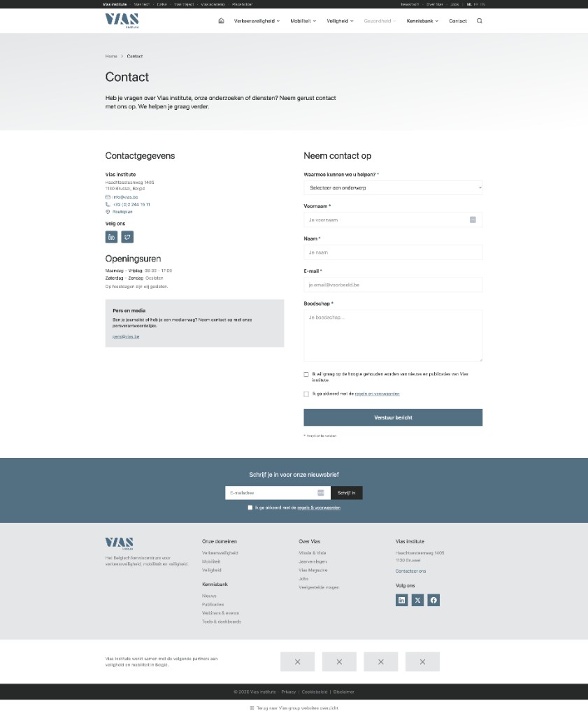Click the home icon in the navigation bar
Viewport: 588px width, 716px height.
(x=221, y=21)
